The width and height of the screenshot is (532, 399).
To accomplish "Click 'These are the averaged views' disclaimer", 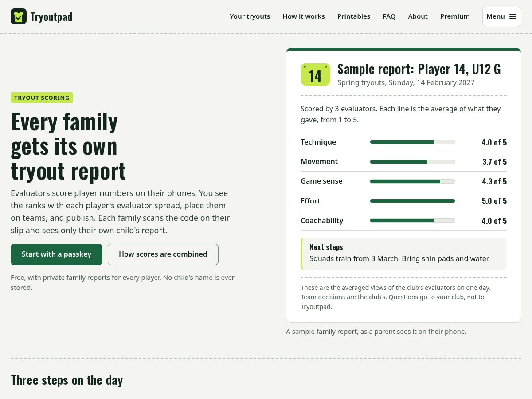I will 396,297.
